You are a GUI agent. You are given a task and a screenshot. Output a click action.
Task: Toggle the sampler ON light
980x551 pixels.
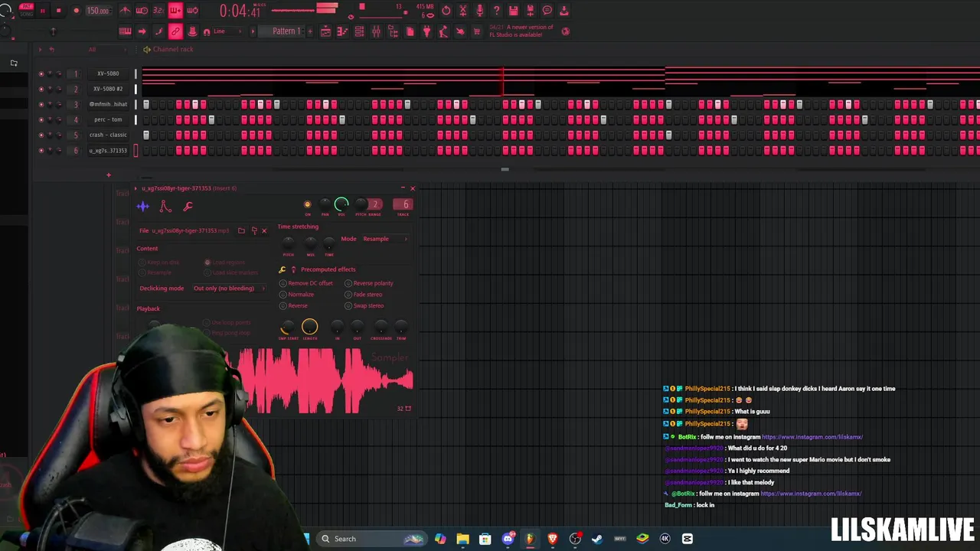308,204
